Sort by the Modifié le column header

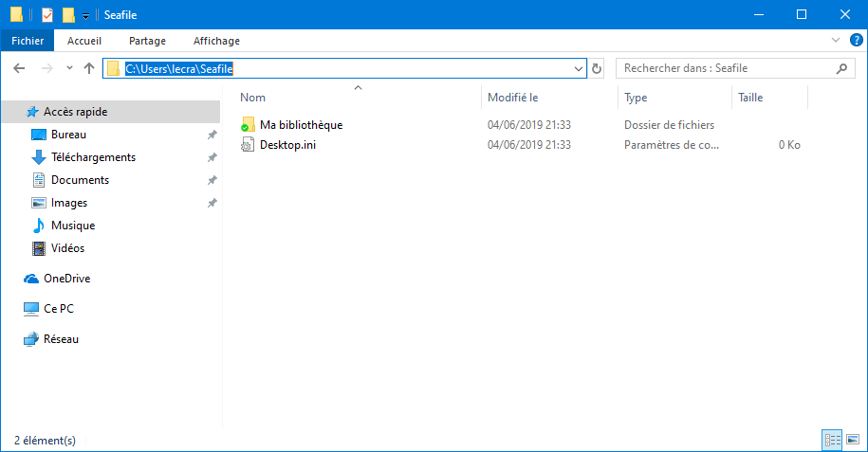click(512, 98)
